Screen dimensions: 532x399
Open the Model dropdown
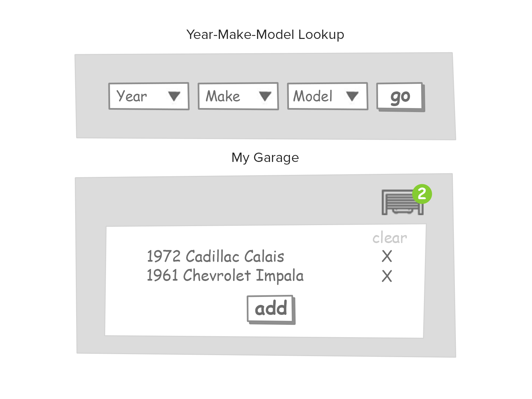(x=327, y=96)
